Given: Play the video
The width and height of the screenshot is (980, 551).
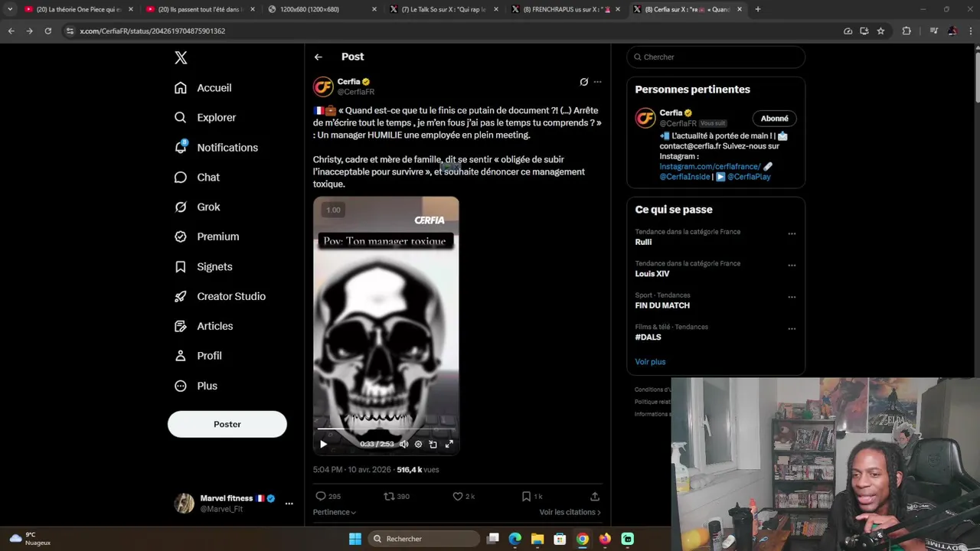Looking at the screenshot, I should [323, 444].
